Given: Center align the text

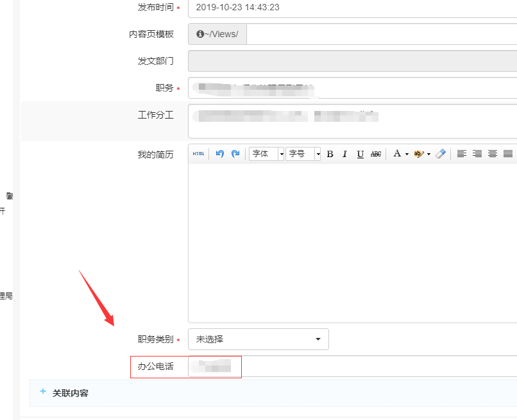Looking at the screenshot, I should coord(493,154).
